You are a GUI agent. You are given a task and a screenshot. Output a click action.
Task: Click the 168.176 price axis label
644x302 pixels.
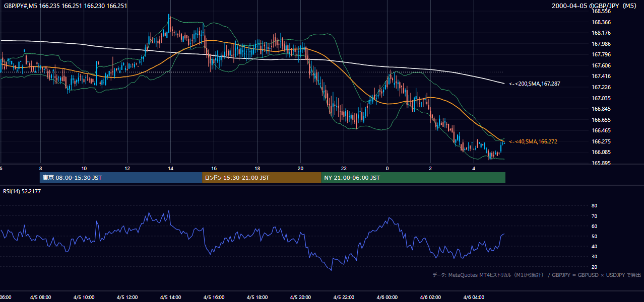(601, 33)
